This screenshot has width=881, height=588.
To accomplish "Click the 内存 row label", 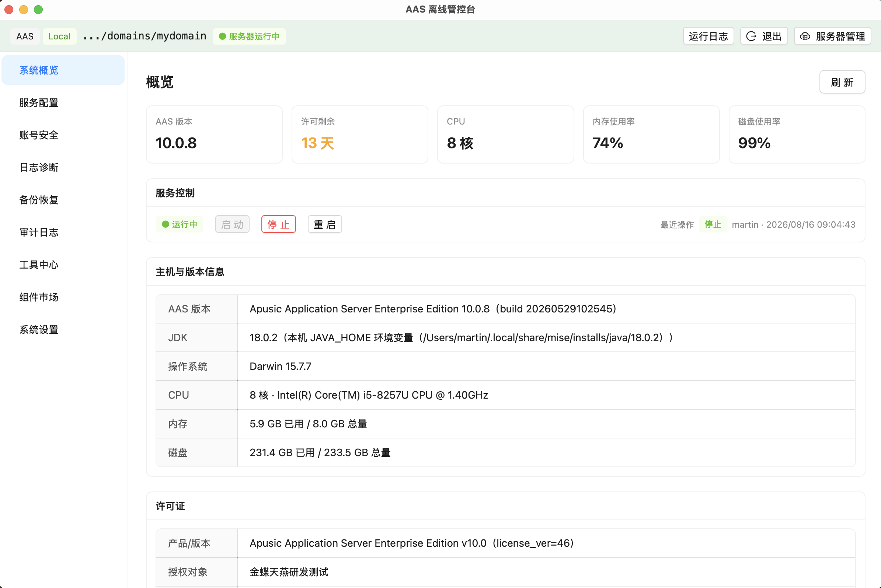I will click(178, 424).
